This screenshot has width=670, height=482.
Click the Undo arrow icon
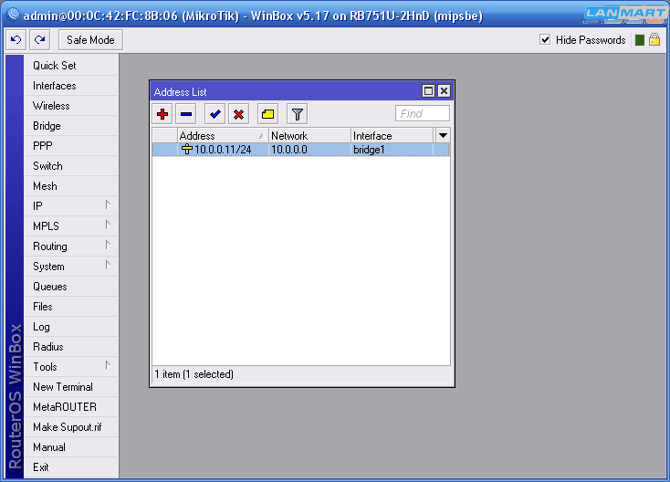16,40
